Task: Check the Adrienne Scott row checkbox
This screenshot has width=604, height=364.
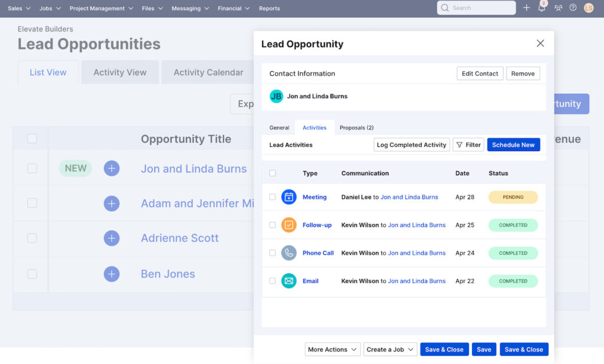Action: (x=32, y=238)
